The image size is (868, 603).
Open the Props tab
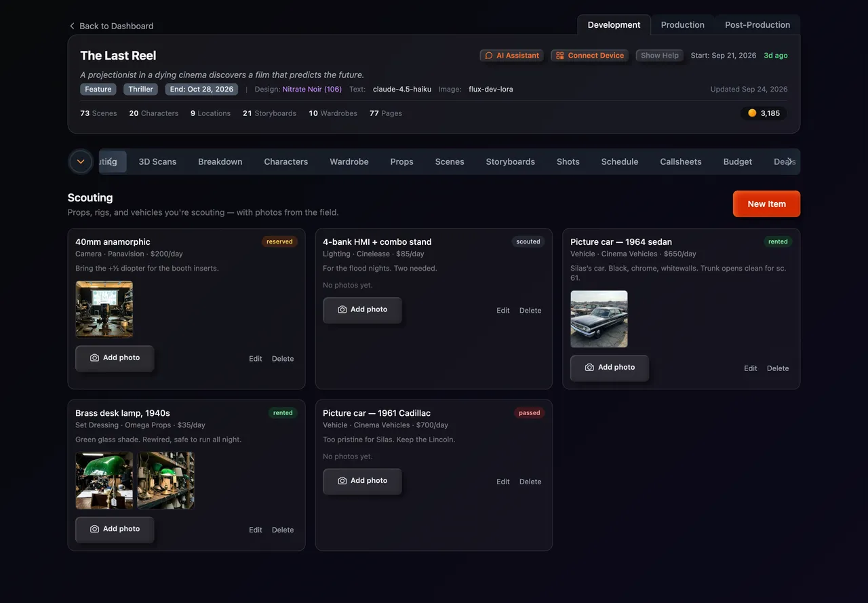pyautogui.click(x=401, y=161)
